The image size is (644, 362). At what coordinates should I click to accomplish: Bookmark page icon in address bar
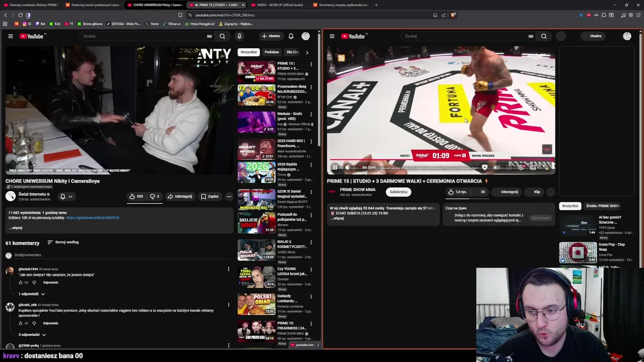[x=180, y=15]
